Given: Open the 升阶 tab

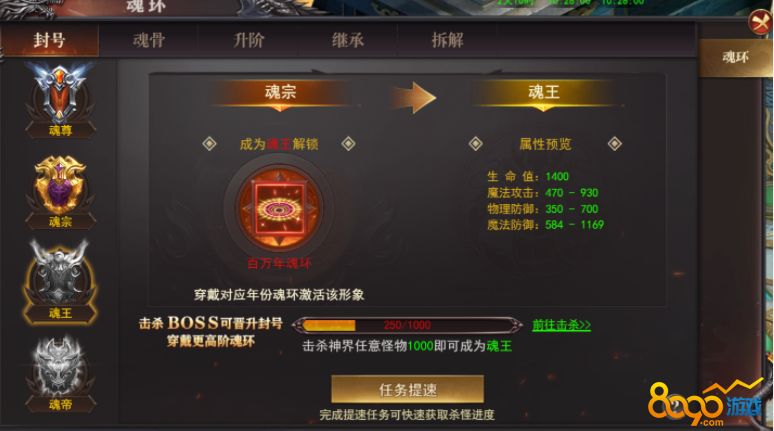Looking at the screenshot, I should coord(248,40).
